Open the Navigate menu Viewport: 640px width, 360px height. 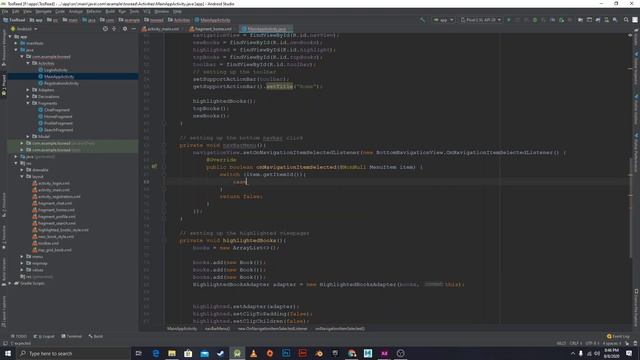click(x=43, y=11)
